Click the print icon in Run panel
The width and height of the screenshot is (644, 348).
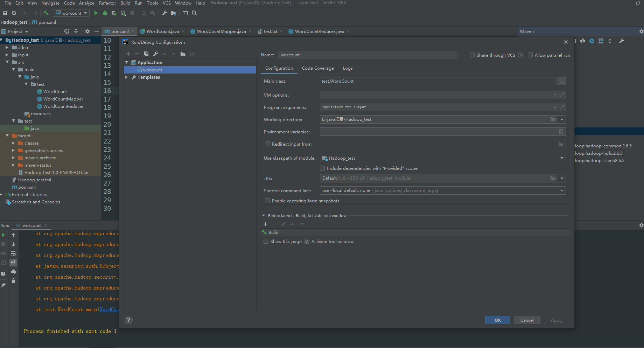pos(13,272)
